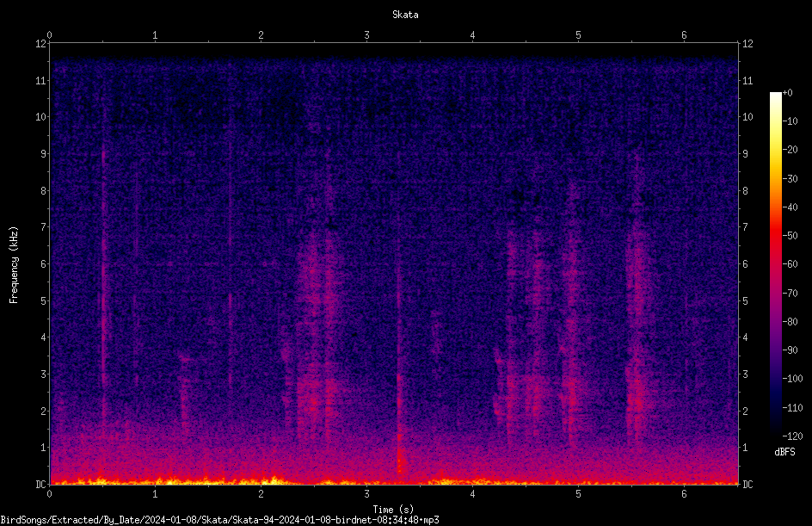Click the 0 second tick label on bottom axis

coord(49,494)
